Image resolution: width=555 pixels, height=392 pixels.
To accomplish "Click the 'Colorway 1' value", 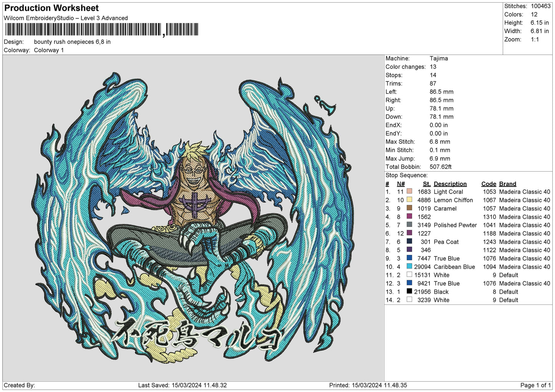I will pos(49,50).
